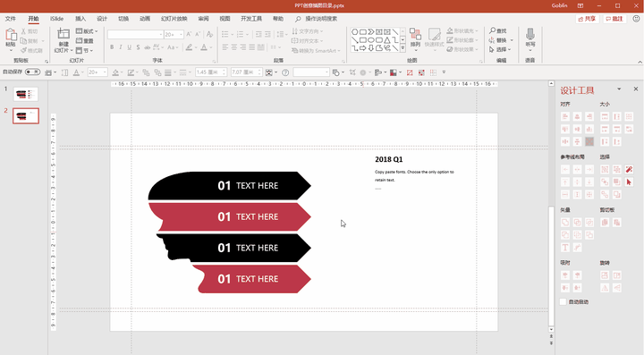Viewport: 644px width, 355px height.
Task: Click the red cursor arrow icon in 选择 section
Action: (629, 182)
